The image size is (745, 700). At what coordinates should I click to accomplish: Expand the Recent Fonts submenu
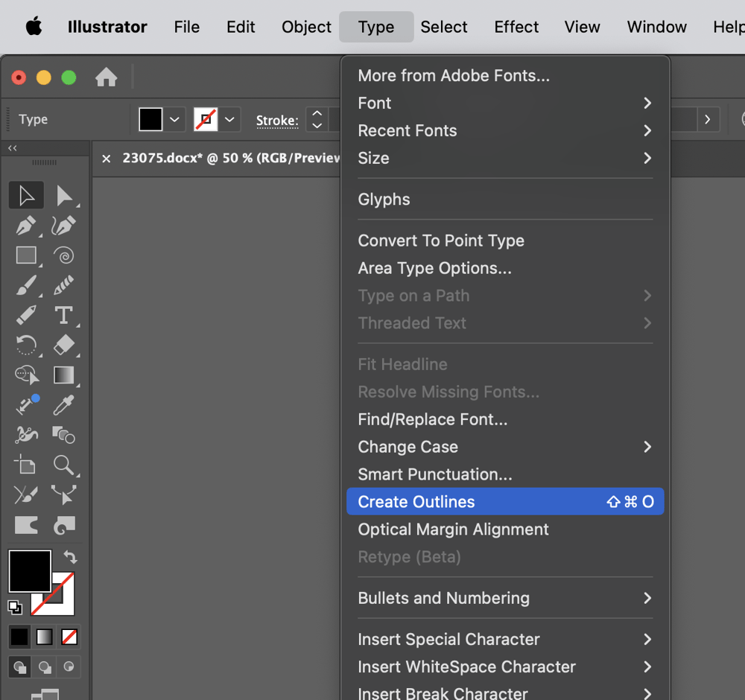505,130
